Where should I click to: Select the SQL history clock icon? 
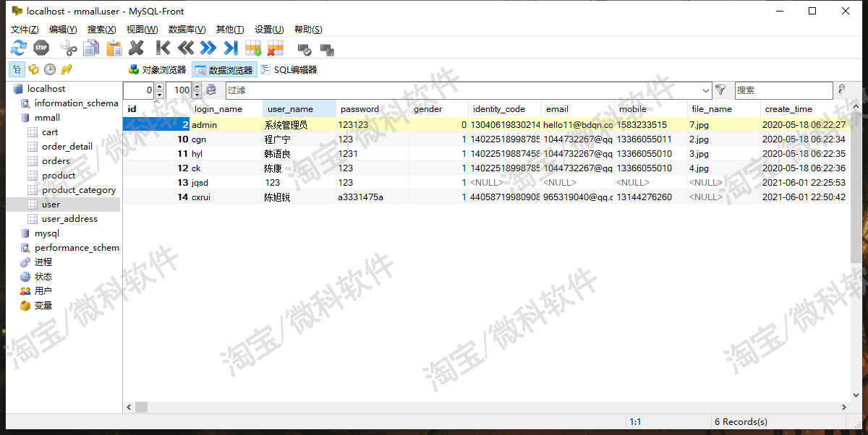click(50, 69)
